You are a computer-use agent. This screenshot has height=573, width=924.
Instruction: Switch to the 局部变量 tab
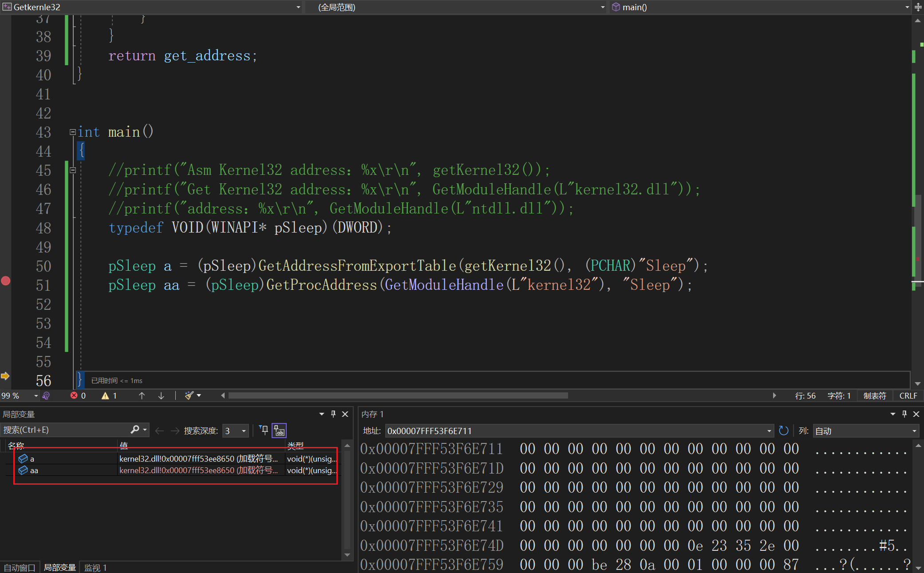(x=60, y=568)
